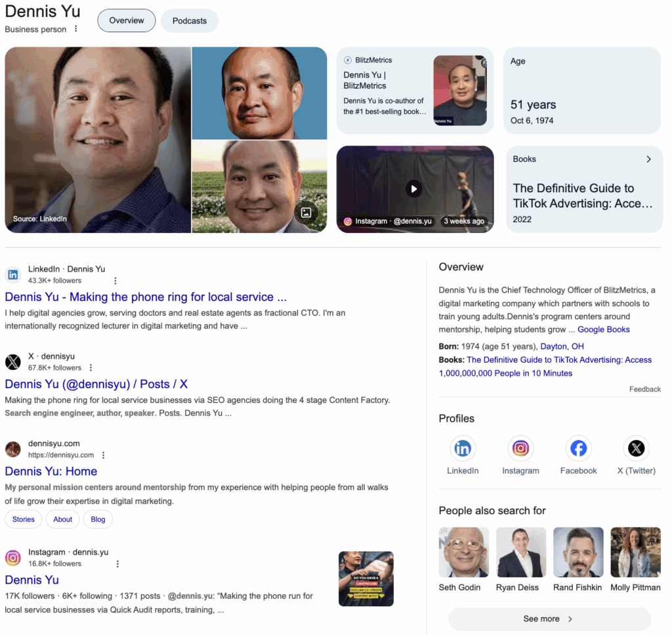
Task: Open options menu for dennisyu.com result
Action: click(x=103, y=455)
